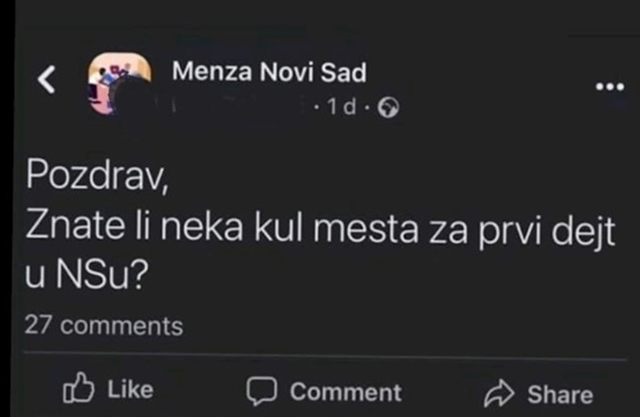Click the blurred author name under group title
Screen dimensions: 640x417
pyautogui.click(x=239, y=107)
